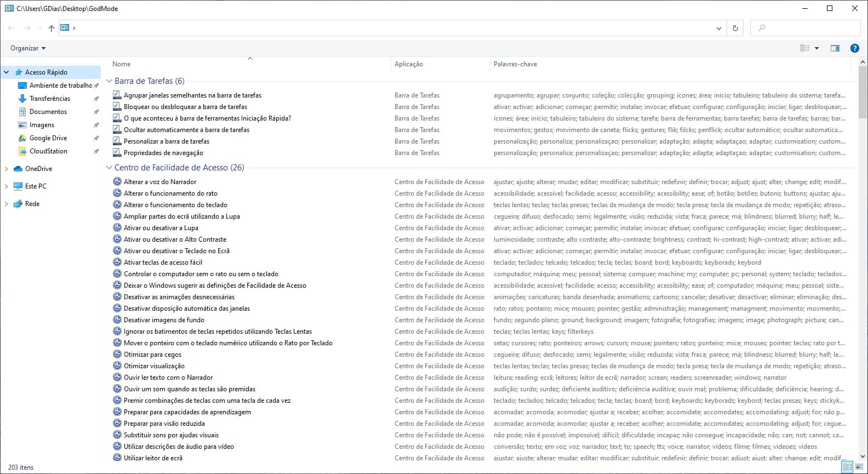
Task: Collapse Centro de Facilidade de Acesso group
Action: 109,168
